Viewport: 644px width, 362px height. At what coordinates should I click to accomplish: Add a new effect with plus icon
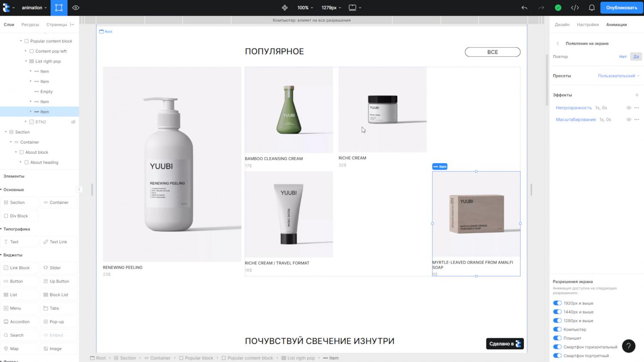click(637, 95)
